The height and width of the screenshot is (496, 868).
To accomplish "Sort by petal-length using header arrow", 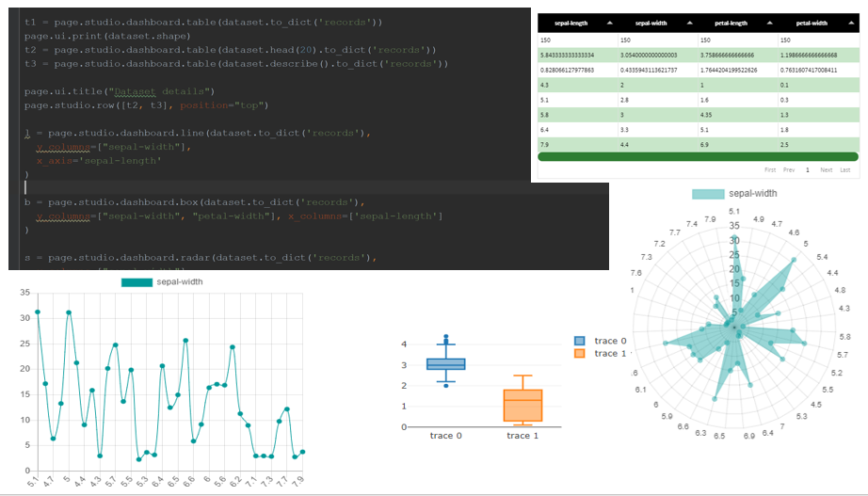I will (x=769, y=22).
